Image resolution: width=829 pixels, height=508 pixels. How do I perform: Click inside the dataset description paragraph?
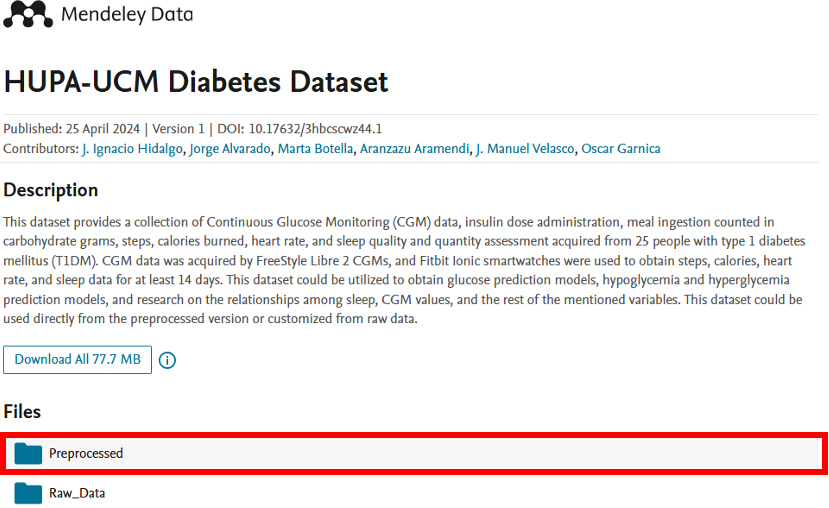pyautogui.click(x=400, y=270)
